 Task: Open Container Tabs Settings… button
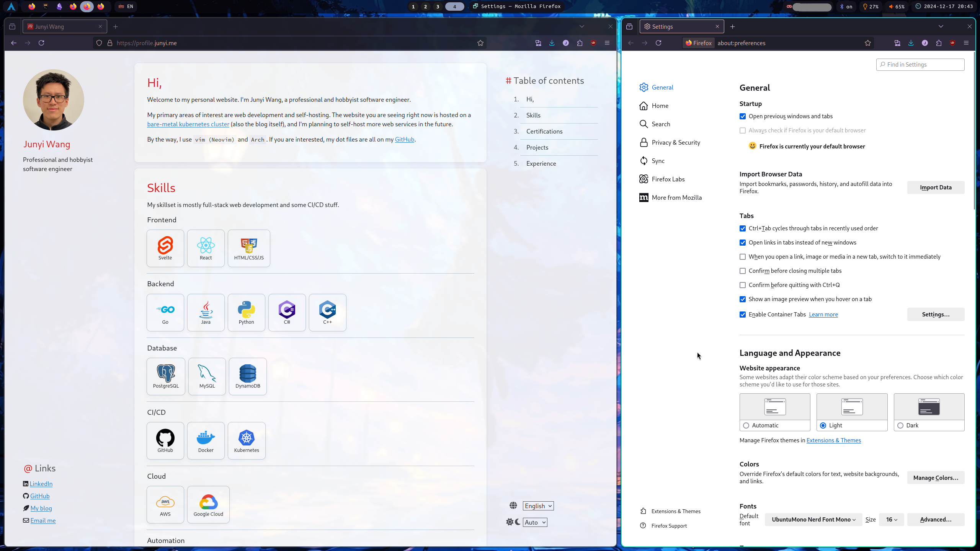tap(936, 315)
